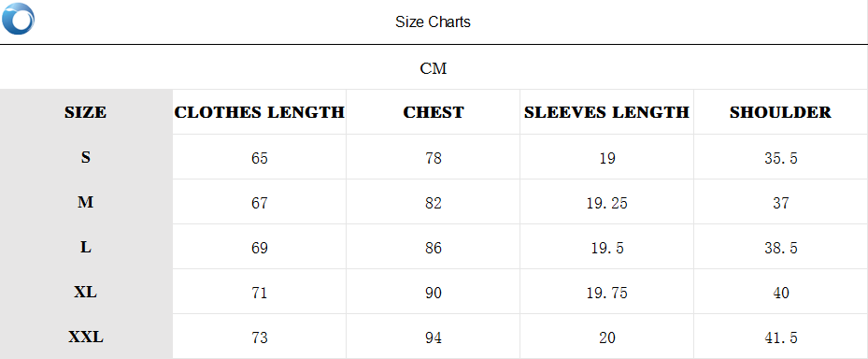This screenshot has height=359, width=868.
Task: Click the CM unit heading
Action: 434,68
